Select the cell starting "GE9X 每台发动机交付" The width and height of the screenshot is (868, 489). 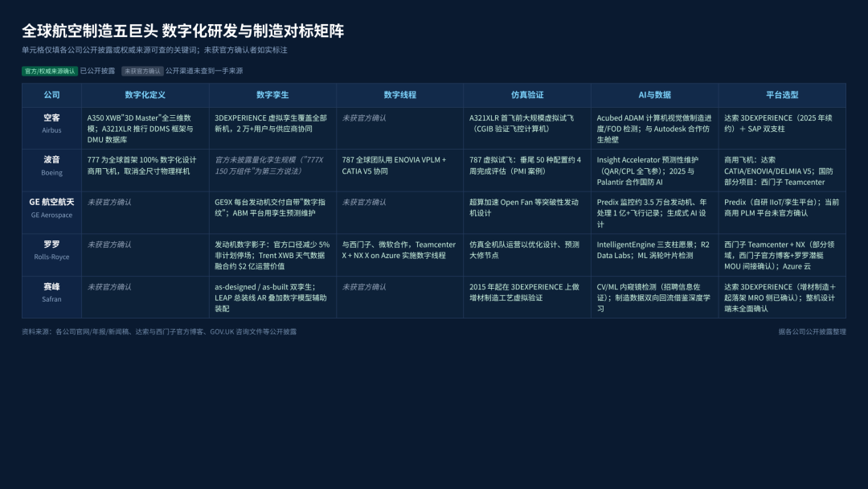pyautogui.click(x=272, y=212)
